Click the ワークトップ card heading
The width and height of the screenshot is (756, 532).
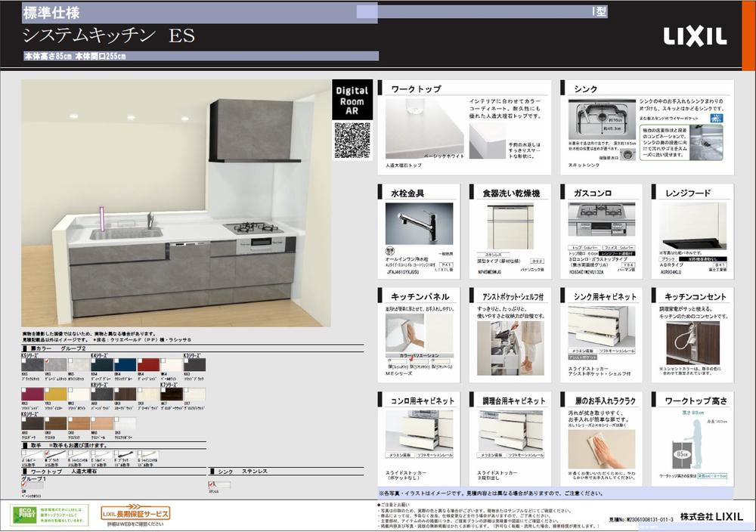416,89
